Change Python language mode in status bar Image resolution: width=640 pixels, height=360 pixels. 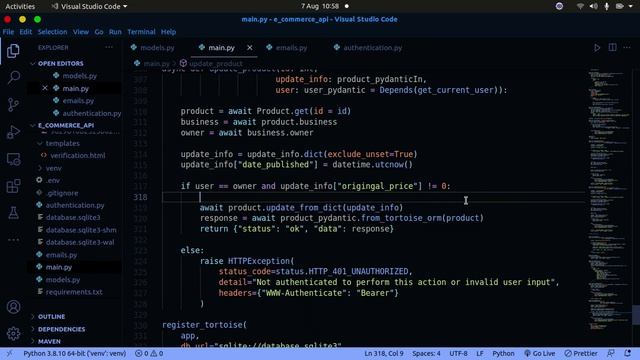503,353
